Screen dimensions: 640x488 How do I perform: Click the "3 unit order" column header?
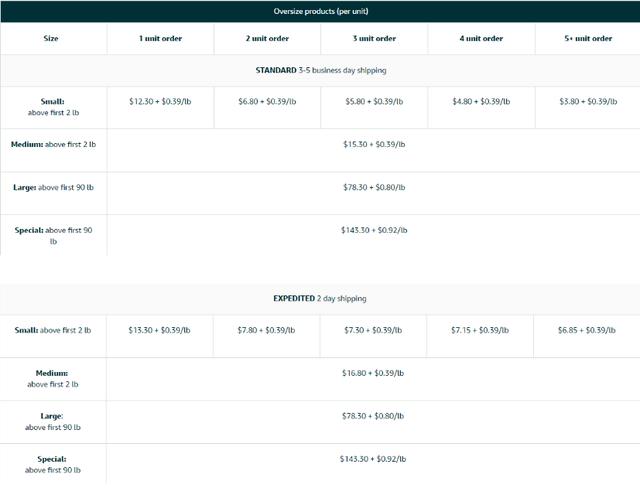click(374, 39)
